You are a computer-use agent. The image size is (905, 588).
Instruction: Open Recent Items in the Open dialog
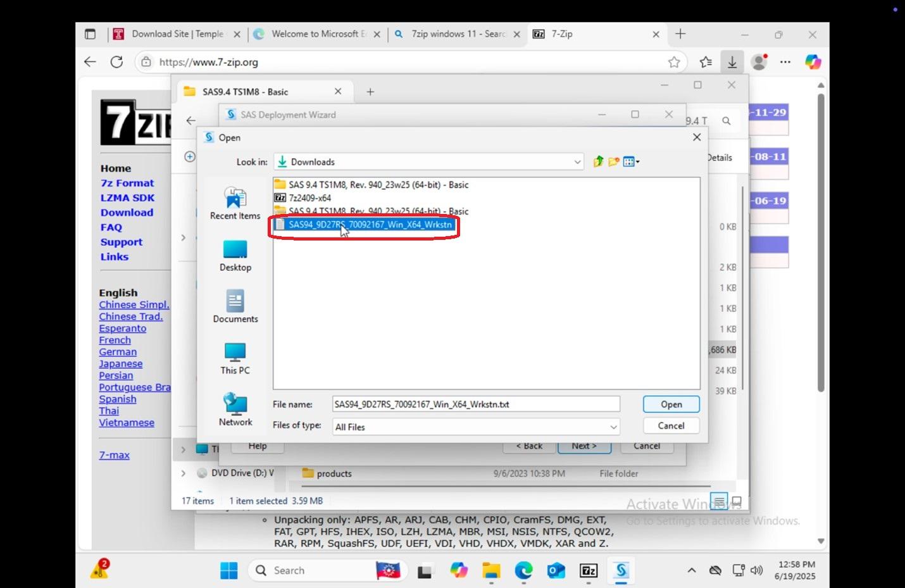[235, 204]
